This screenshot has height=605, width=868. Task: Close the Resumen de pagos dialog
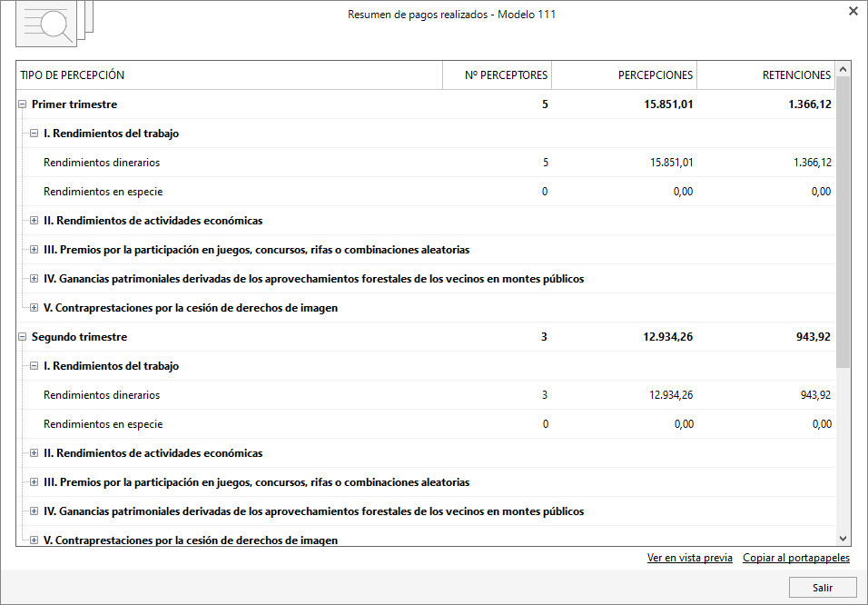point(851,11)
